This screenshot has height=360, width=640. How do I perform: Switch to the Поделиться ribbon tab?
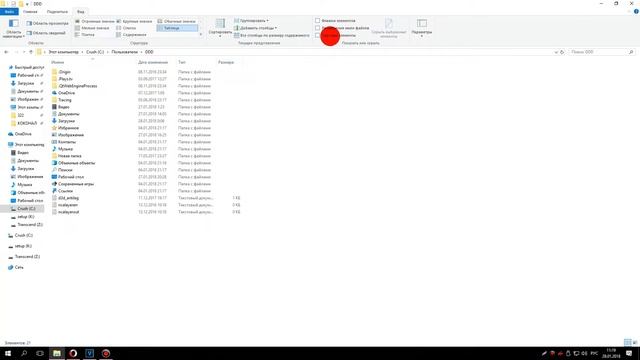coord(57,12)
